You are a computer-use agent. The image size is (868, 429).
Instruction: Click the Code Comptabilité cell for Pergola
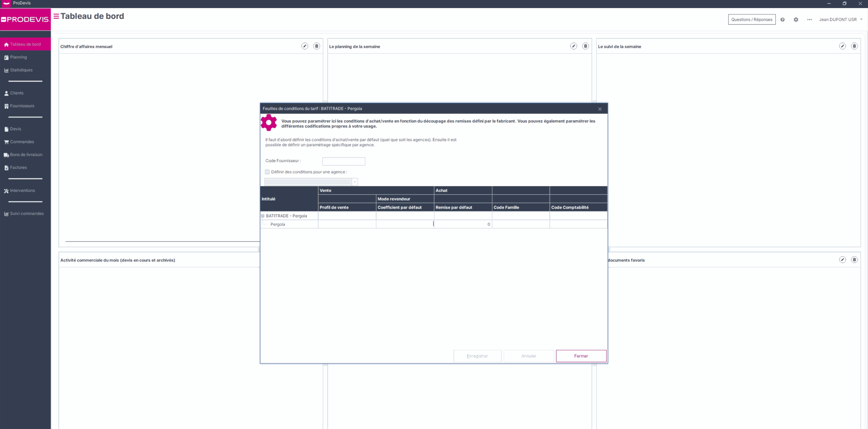578,224
